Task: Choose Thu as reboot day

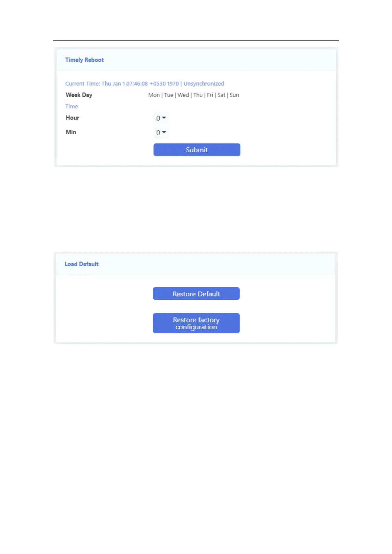Action: (198, 95)
